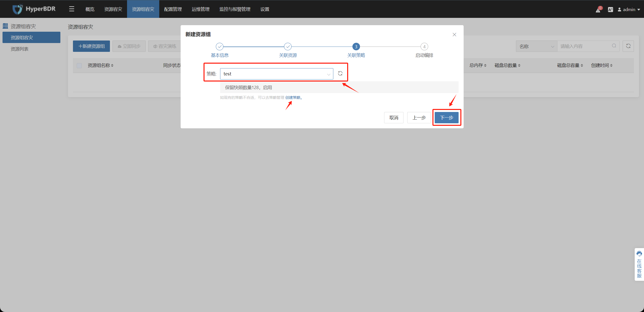Open the 策略 test dropdown
Screen dimensions: 644x312
point(276,74)
